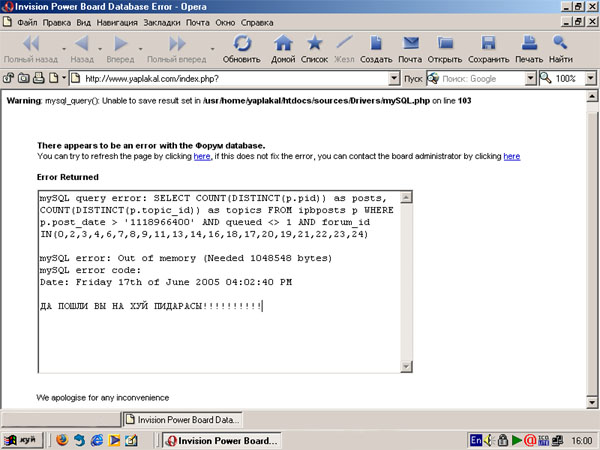Open the Вид menu
This screenshot has width=600, height=450.
pyautogui.click(x=83, y=23)
